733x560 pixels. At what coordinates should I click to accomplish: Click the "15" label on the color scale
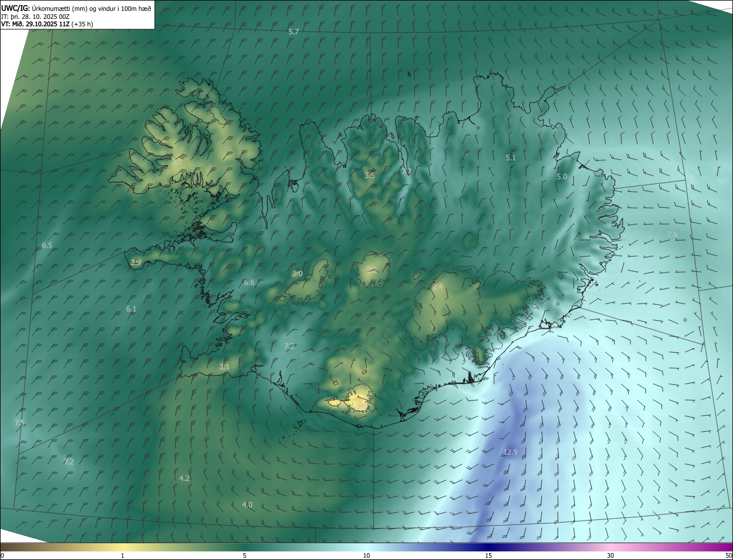coord(488,555)
